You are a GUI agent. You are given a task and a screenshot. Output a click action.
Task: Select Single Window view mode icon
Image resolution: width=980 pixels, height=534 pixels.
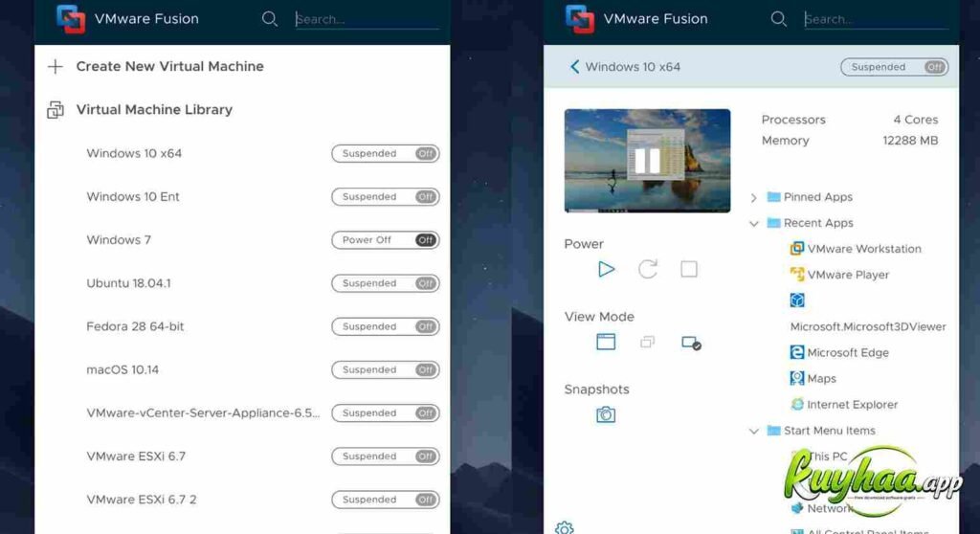tap(606, 342)
